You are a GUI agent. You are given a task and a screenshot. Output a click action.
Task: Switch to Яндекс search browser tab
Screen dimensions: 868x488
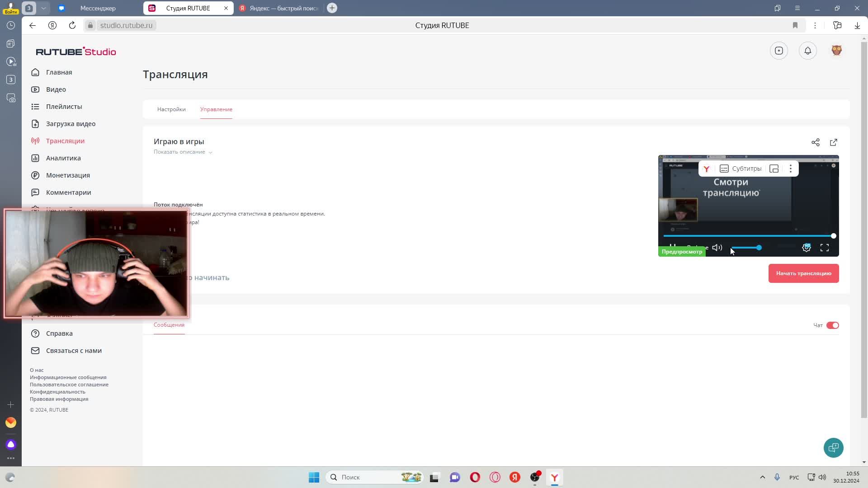click(x=278, y=8)
